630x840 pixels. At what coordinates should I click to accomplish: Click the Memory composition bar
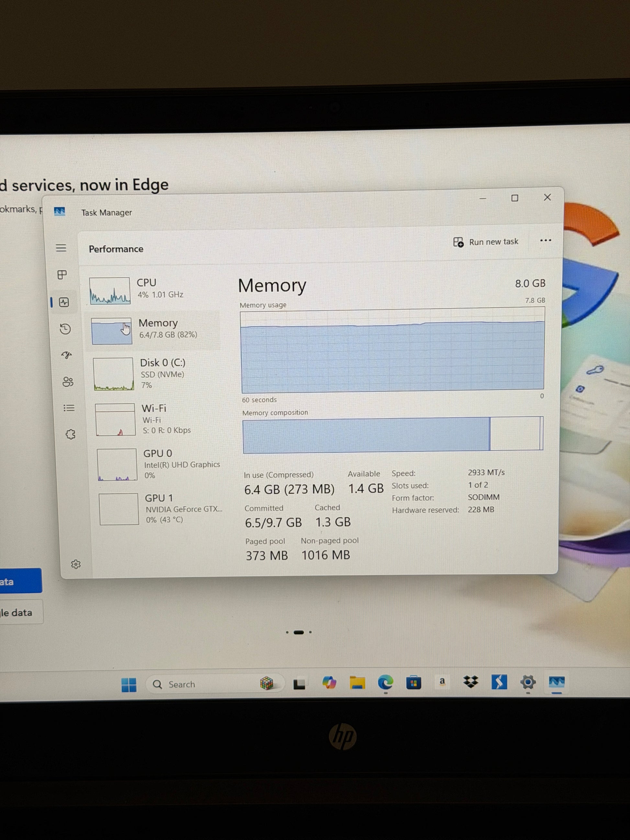(393, 435)
